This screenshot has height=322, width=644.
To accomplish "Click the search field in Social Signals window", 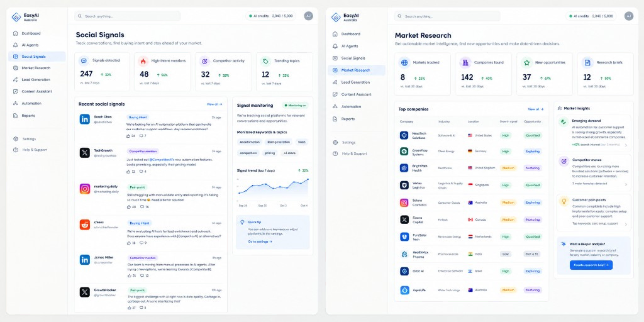I will [x=127, y=16].
